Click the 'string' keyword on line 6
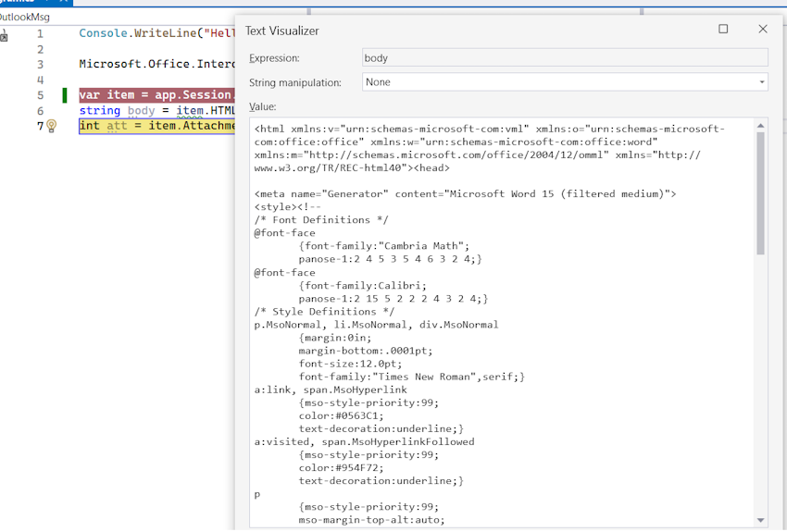 pyautogui.click(x=99, y=110)
